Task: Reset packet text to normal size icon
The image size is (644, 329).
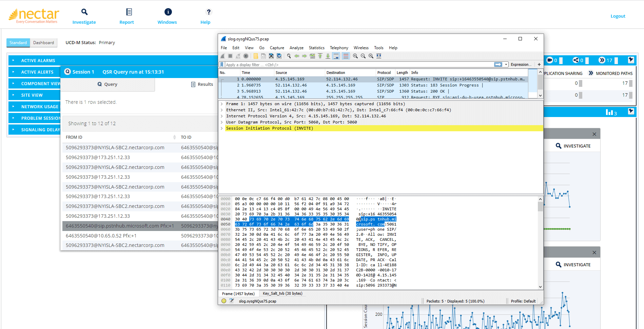Action: tap(371, 56)
